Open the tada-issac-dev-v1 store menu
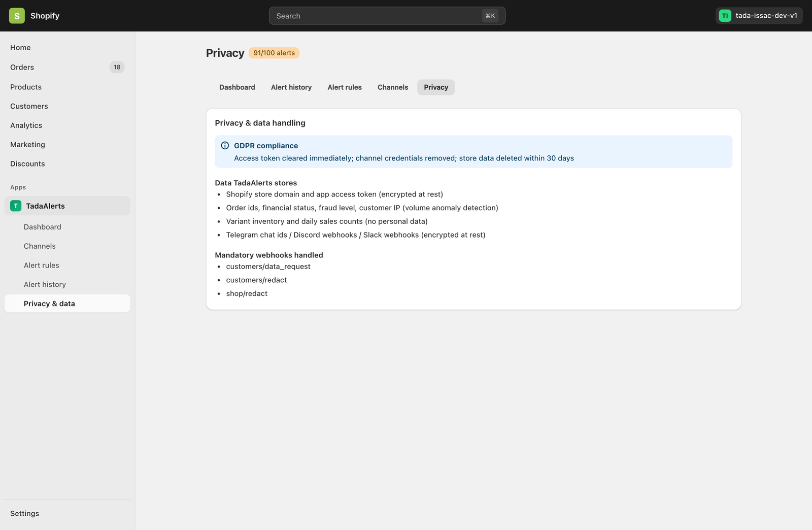The width and height of the screenshot is (812, 530). pos(759,16)
